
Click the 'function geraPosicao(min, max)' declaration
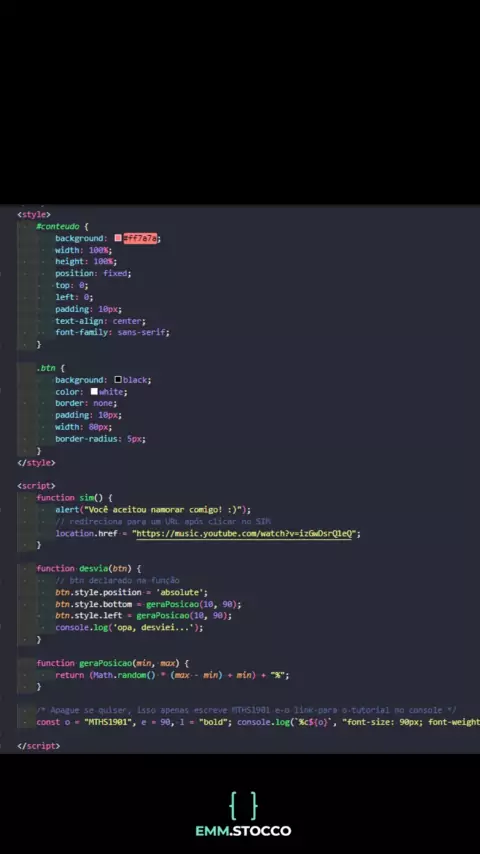point(112,663)
